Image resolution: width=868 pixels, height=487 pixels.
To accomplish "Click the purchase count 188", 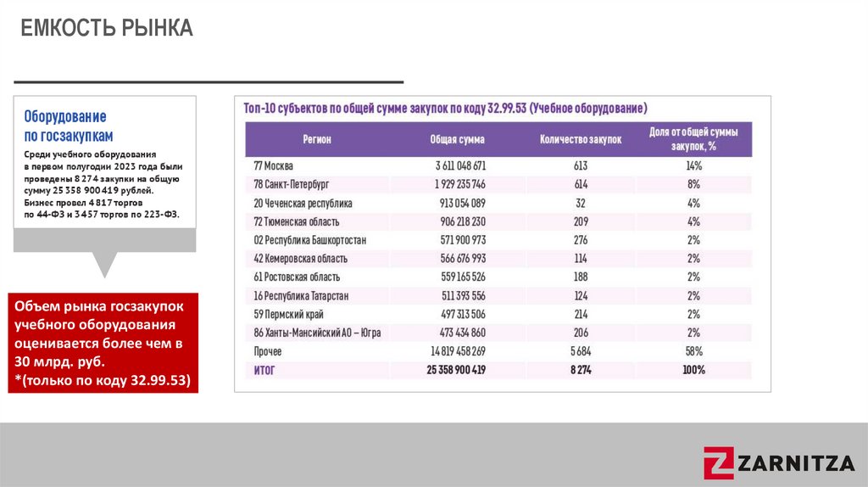I will click(581, 277).
